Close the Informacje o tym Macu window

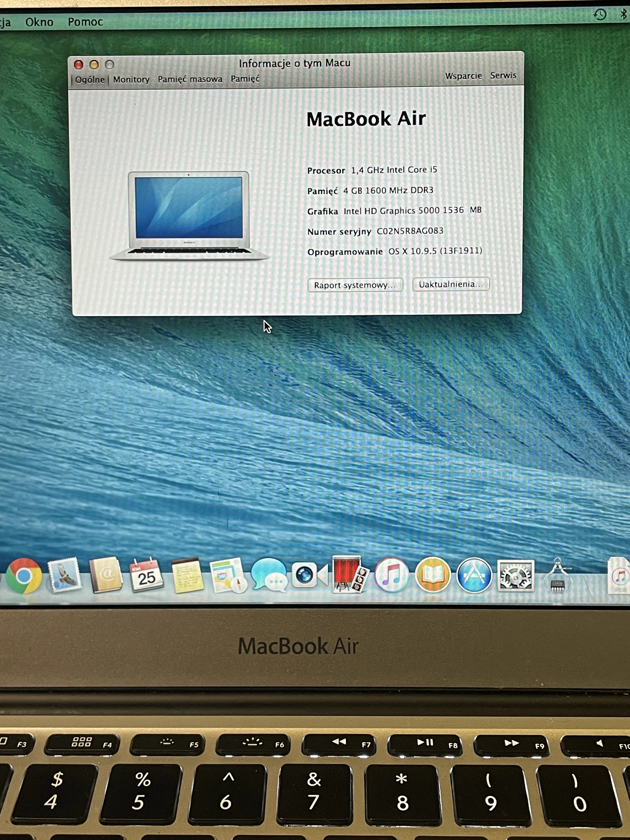pos(79,65)
